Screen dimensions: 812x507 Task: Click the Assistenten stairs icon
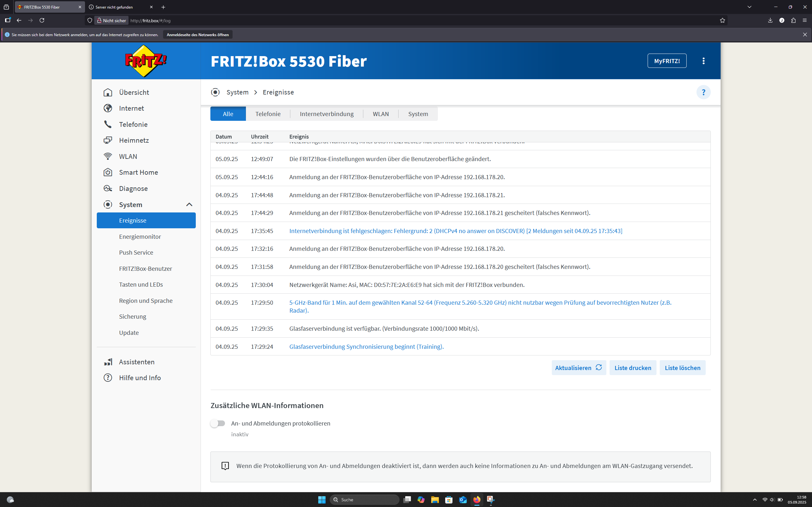pos(108,362)
